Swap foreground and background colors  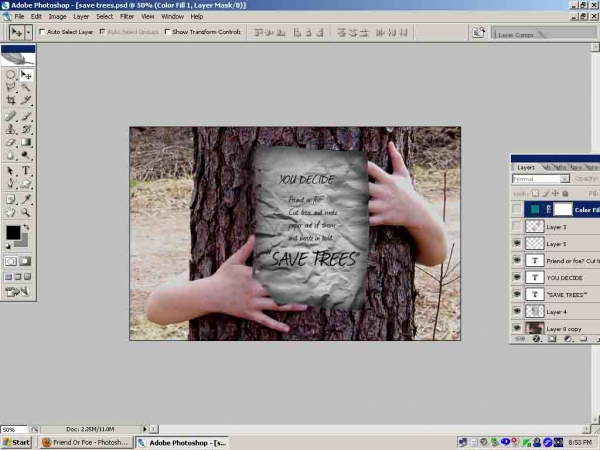(x=26, y=227)
